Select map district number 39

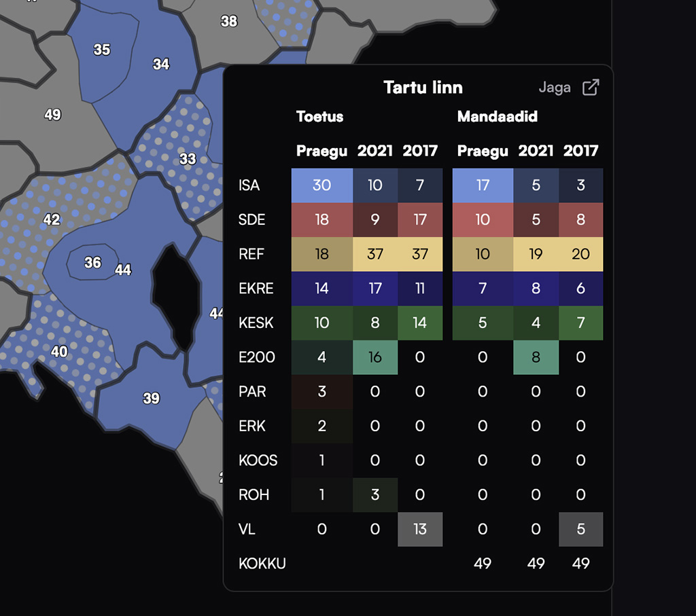151,398
